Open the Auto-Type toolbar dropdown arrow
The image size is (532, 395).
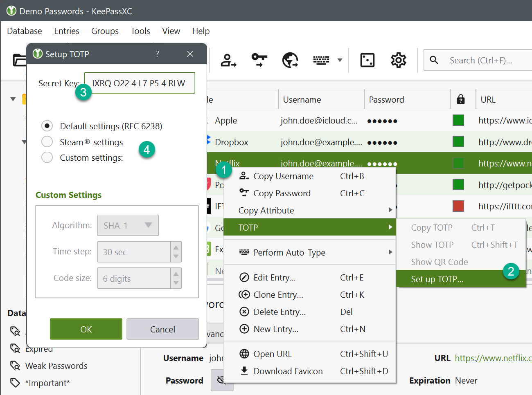pyautogui.click(x=340, y=61)
